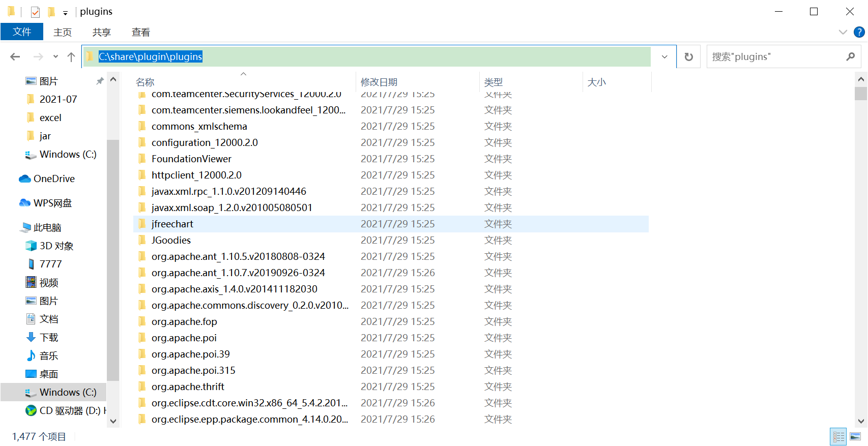Sort by 修改日期 column header
868x446 pixels.
click(379, 82)
